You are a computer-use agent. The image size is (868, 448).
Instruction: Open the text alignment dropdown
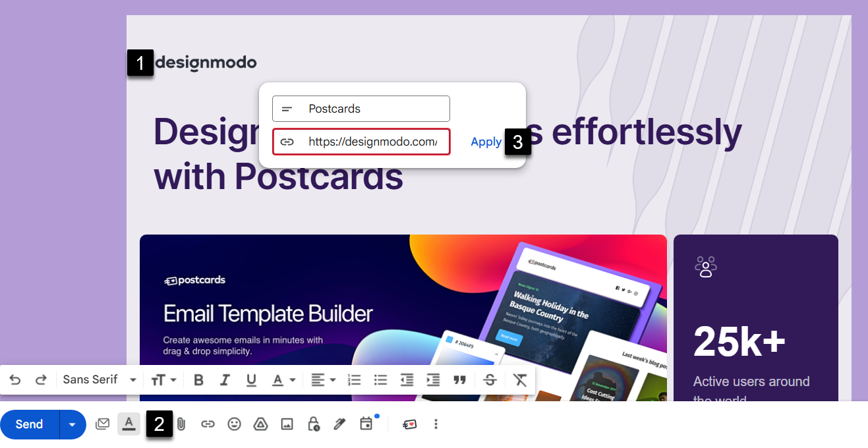pos(323,380)
